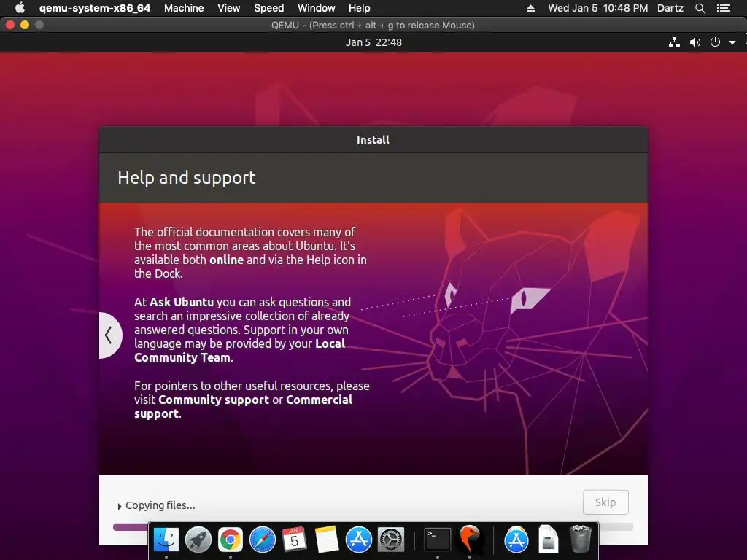Image resolution: width=747 pixels, height=560 pixels.
Task: Open the View menu
Action: 228,8
